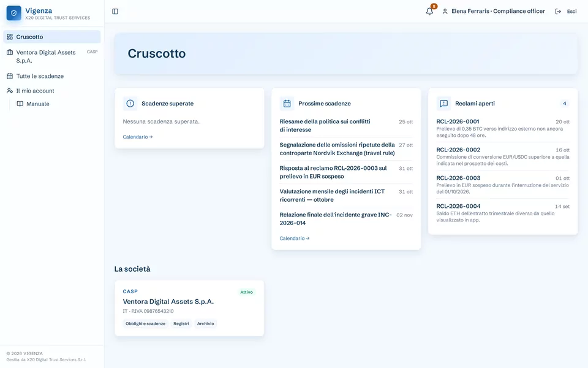Click the 25 ott date
Image resolution: width=588 pixels, height=368 pixels.
[x=405, y=121]
